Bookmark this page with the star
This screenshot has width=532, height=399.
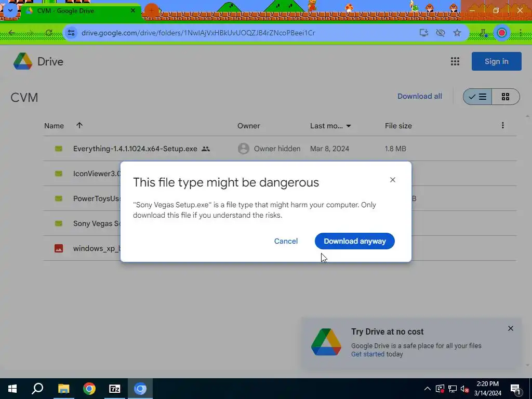click(x=457, y=33)
